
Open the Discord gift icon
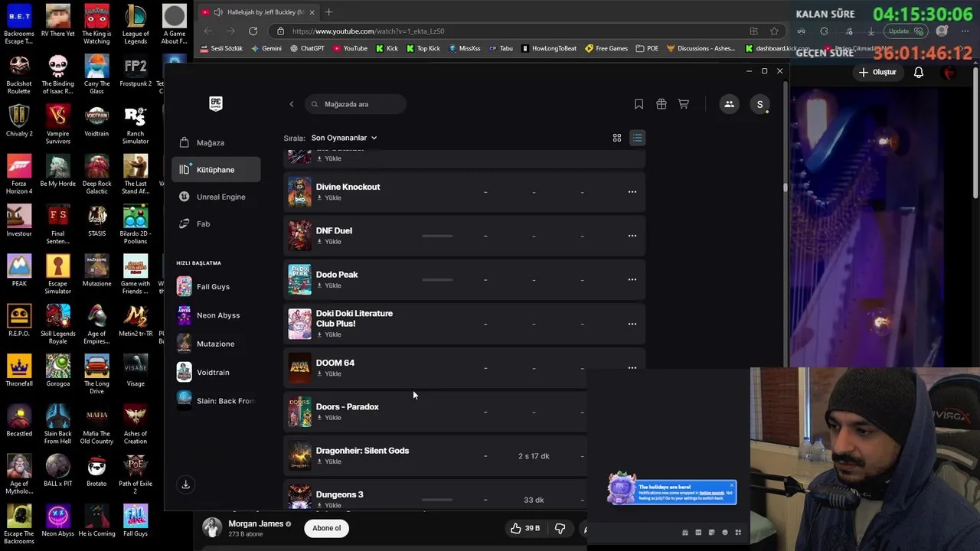(685, 533)
